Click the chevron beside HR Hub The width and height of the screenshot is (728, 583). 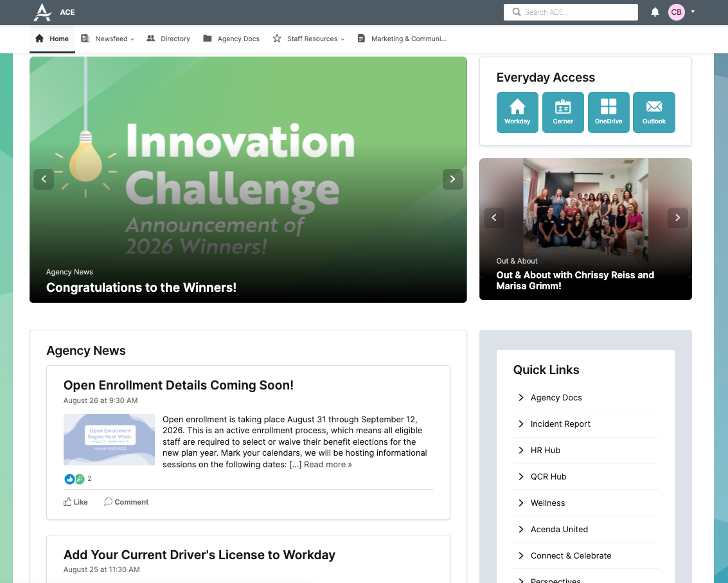(x=521, y=450)
